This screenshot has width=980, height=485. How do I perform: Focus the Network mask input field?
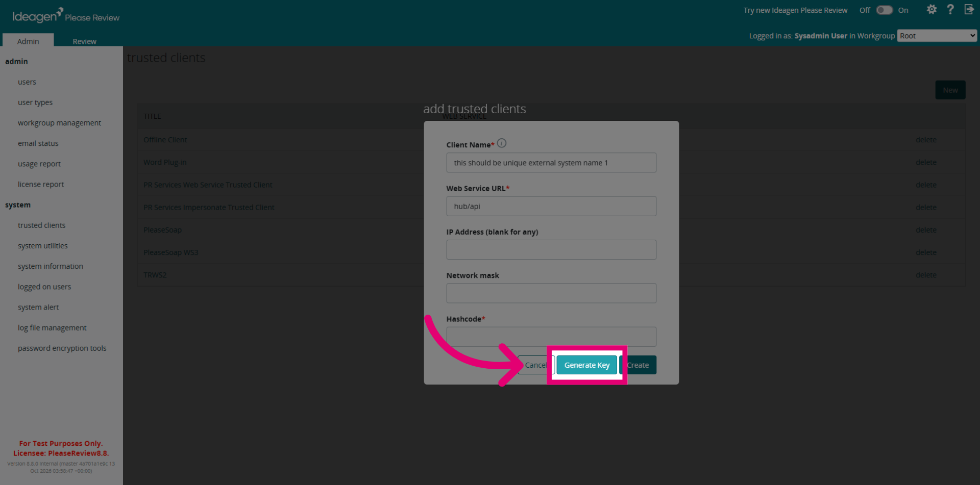point(551,293)
